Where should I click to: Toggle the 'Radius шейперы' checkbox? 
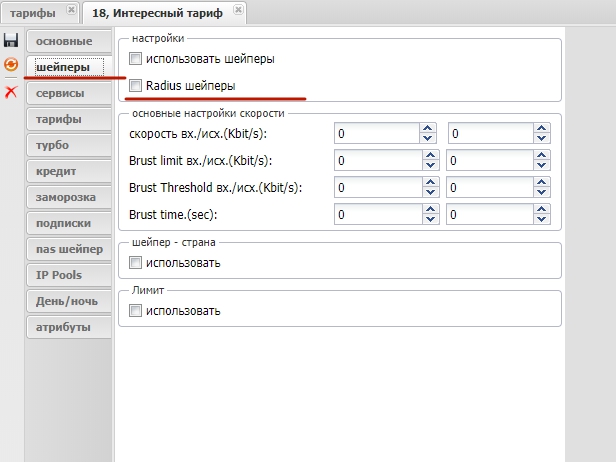click(x=136, y=86)
